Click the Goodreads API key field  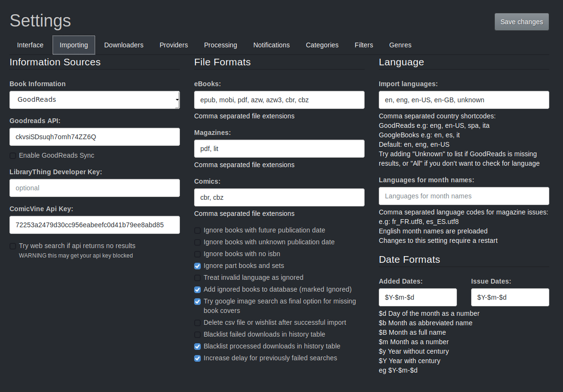coord(94,137)
